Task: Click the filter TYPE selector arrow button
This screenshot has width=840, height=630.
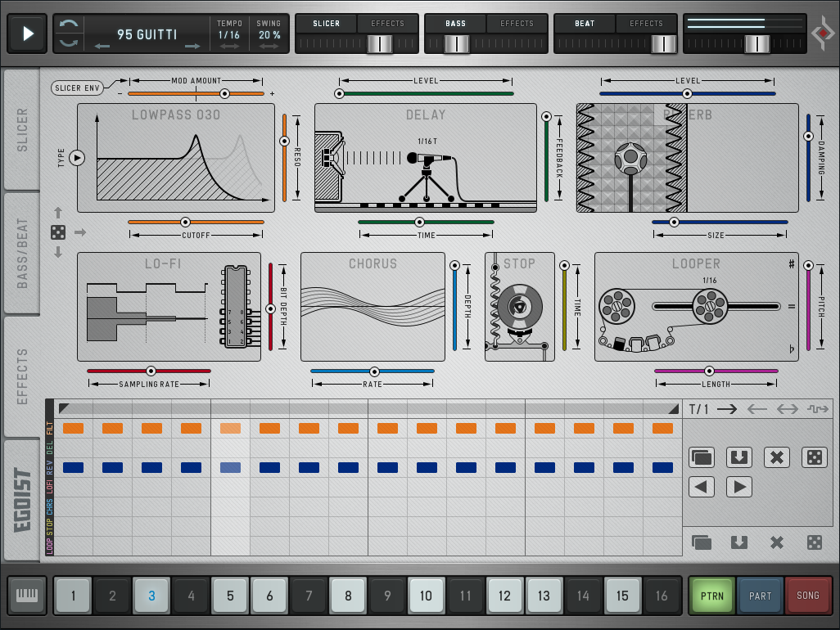Action: pos(77,158)
